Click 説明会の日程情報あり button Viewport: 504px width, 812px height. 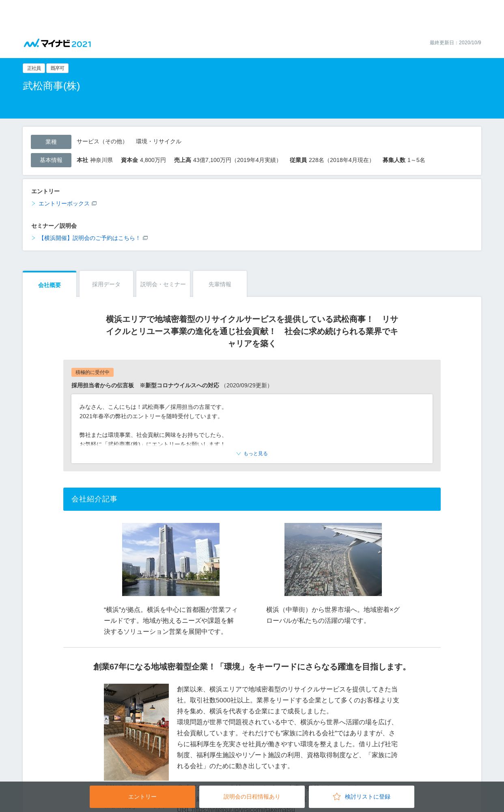[x=252, y=797]
